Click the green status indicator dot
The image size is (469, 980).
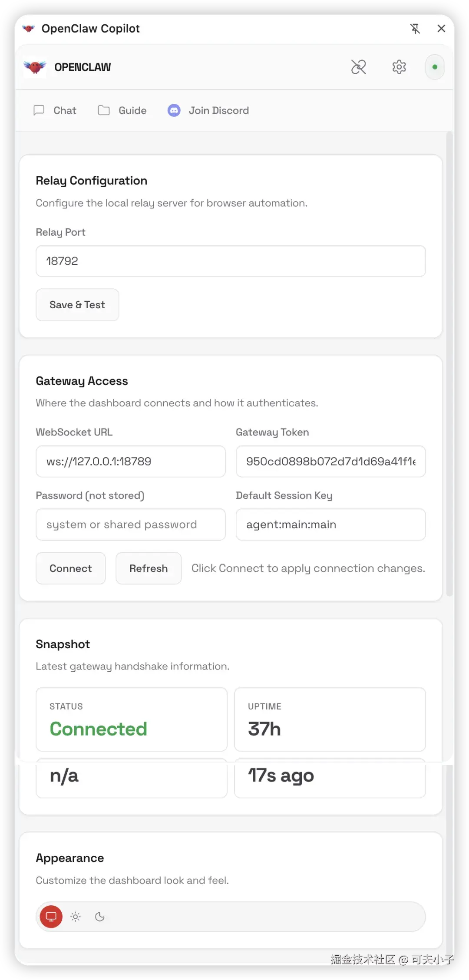tap(435, 67)
